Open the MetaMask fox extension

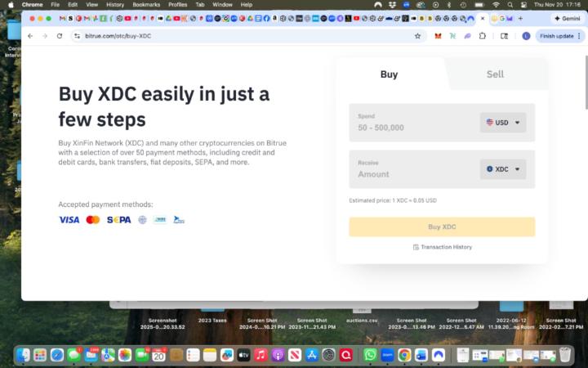[438, 36]
